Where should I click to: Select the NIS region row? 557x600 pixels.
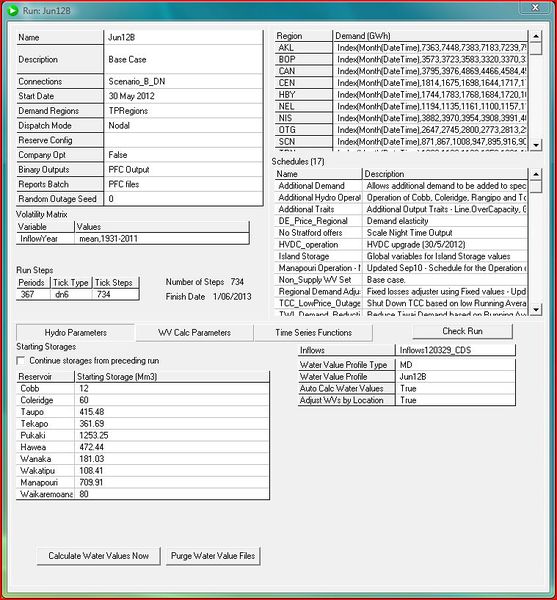401,118
